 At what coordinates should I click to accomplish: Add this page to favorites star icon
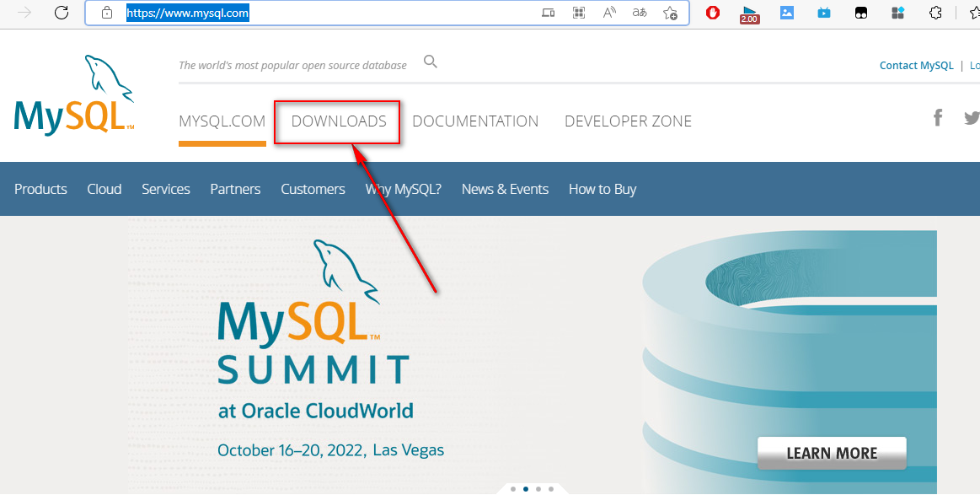[670, 13]
